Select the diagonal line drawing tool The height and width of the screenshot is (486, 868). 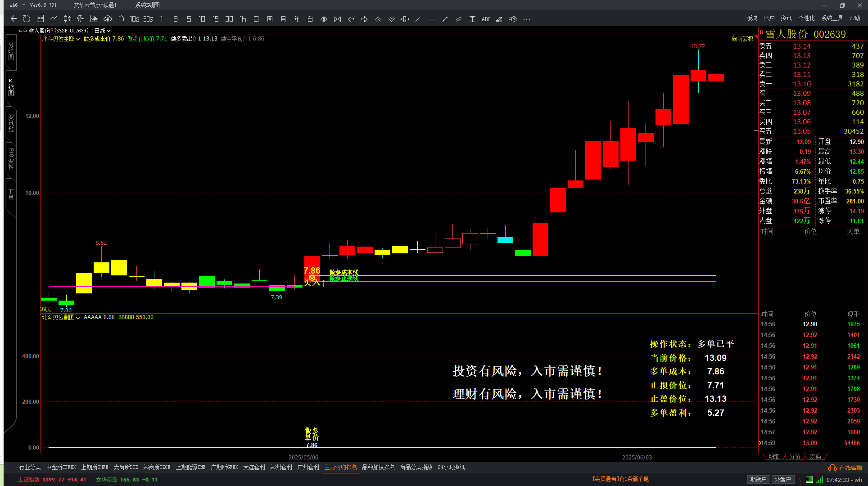click(418, 19)
